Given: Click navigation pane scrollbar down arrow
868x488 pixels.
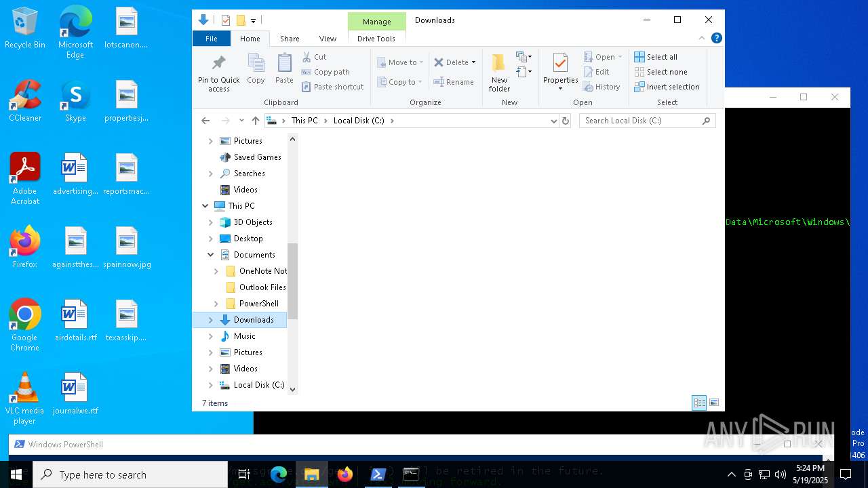Looking at the screenshot, I should 293,389.
